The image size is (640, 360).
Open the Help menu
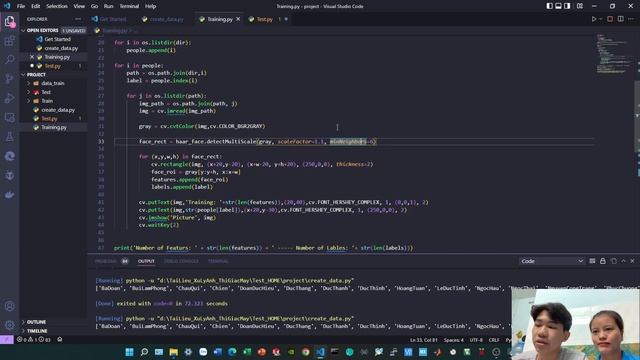pos(151,6)
